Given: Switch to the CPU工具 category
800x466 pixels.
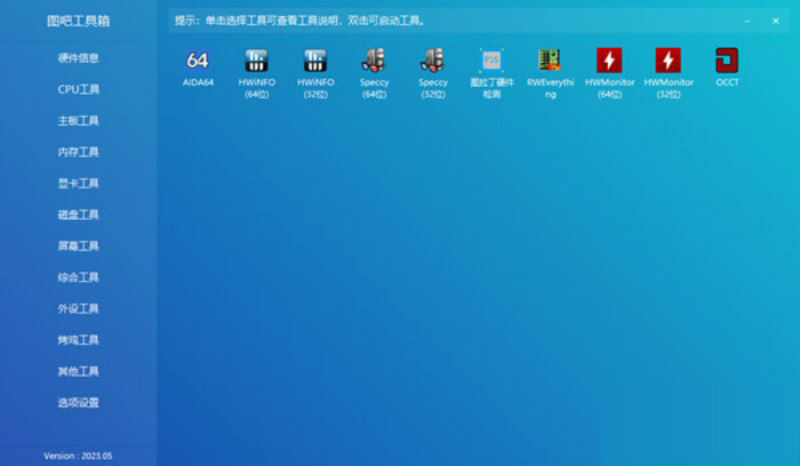Looking at the screenshot, I should (78, 90).
